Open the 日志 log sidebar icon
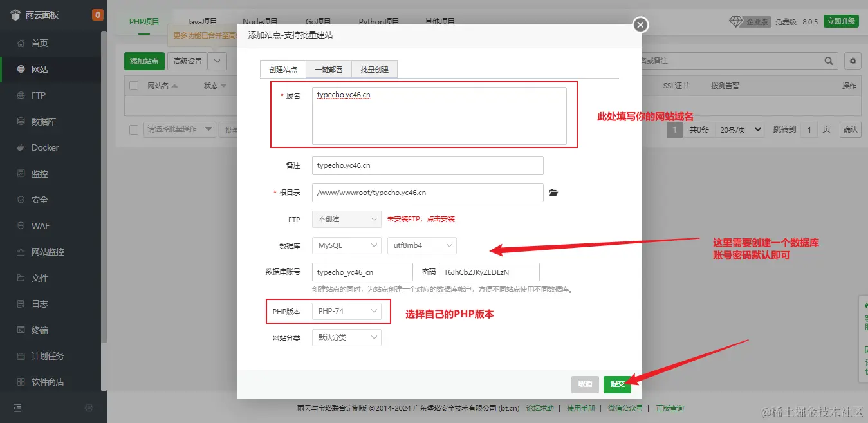Screen dimensions: 868x423 pos(21,304)
